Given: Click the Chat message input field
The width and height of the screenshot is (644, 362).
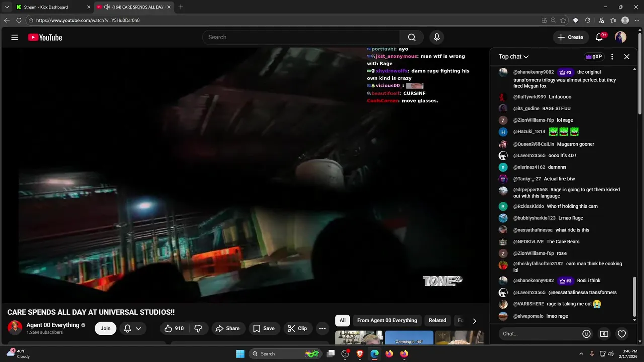Looking at the screenshot, I should tap(539, 334).
